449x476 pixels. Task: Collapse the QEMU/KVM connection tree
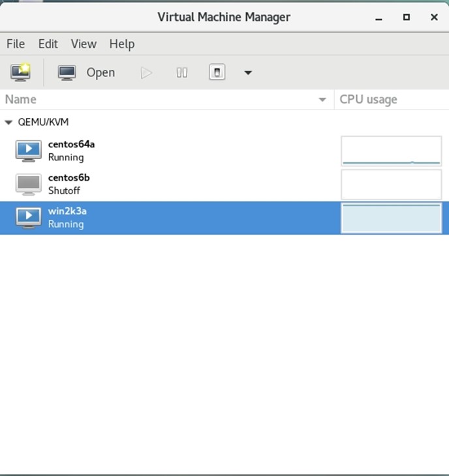8,123
